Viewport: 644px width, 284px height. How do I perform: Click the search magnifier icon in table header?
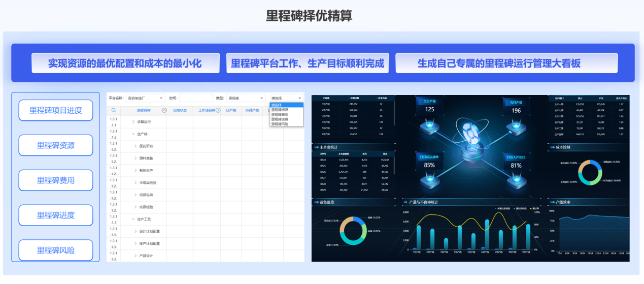[114, 110]
